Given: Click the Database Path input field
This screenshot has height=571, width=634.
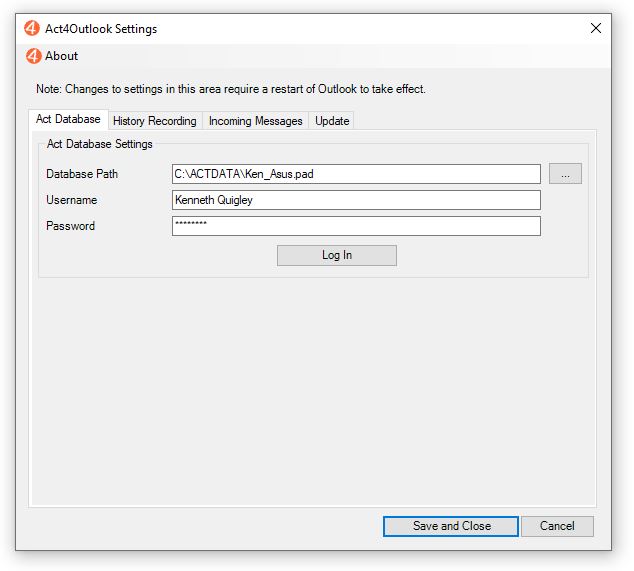Looking at the screenshot, I should pos(356,174).
